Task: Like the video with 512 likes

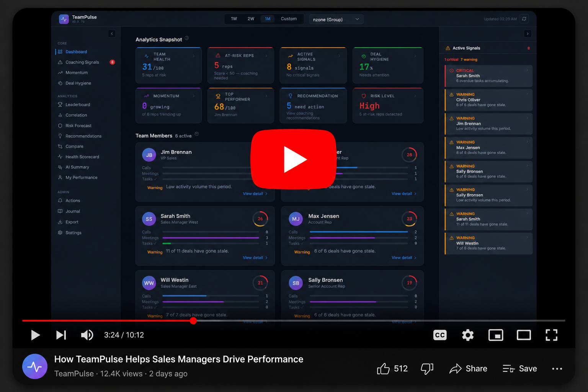Action: click(x=392, y=369)
